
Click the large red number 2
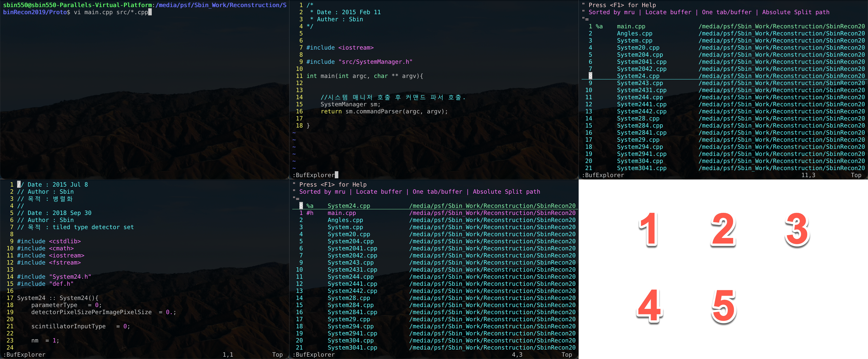pos(723,229)
